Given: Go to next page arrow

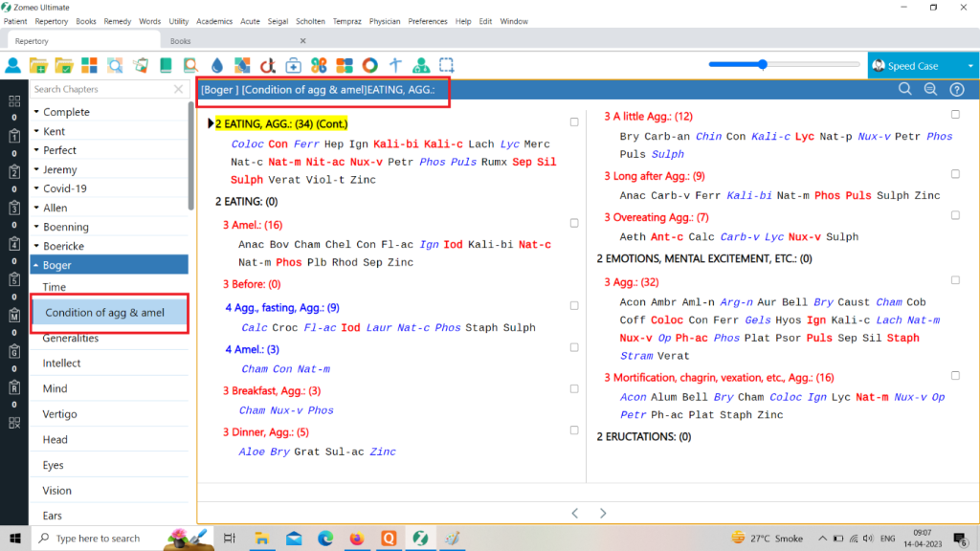Looking at the screenshot, I should click(603, 514).
